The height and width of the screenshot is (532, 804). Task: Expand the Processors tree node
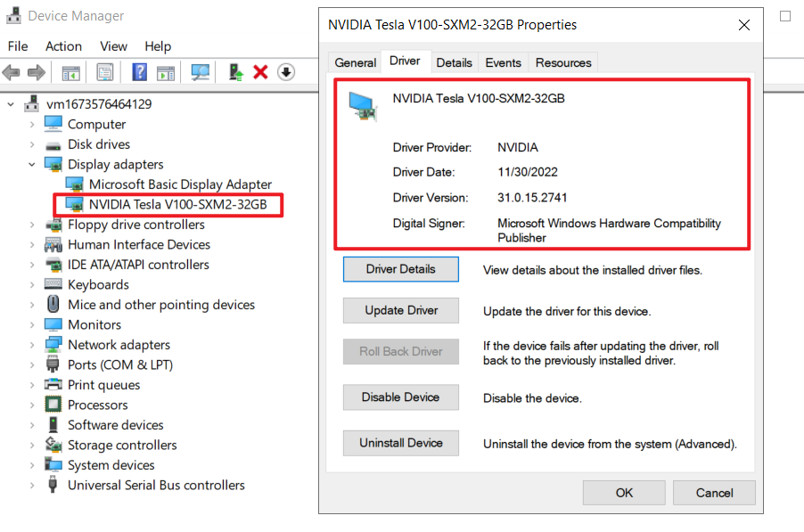point(32,405)
